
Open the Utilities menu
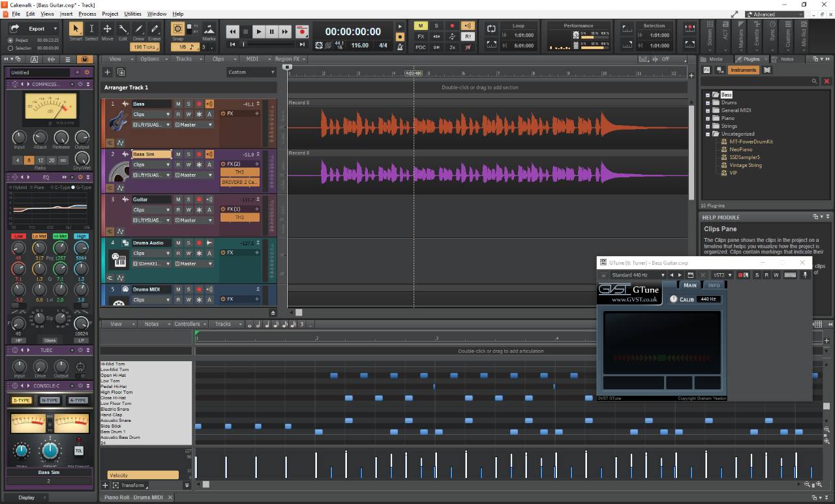tap(132, 14)
